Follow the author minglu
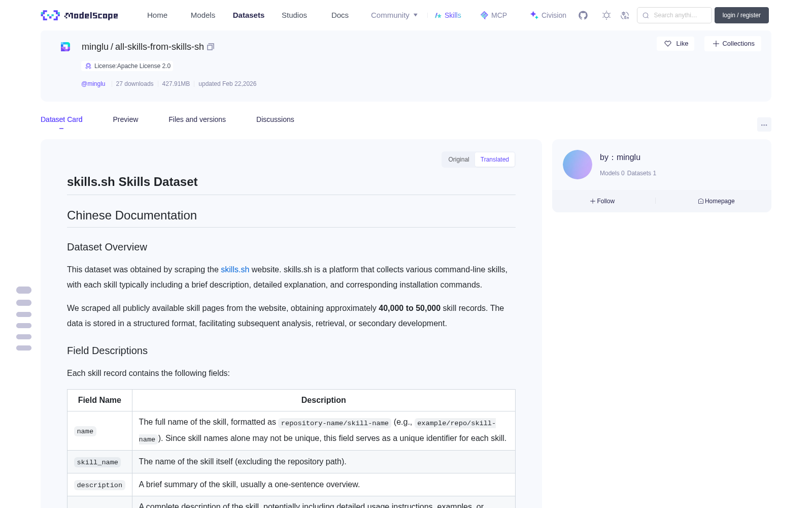The image size is (812, 508). click(x=602, y=201)
